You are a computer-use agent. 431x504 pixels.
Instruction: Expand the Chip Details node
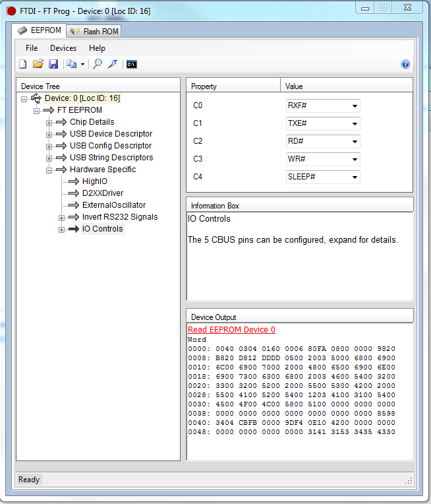(x=49, y=123)
